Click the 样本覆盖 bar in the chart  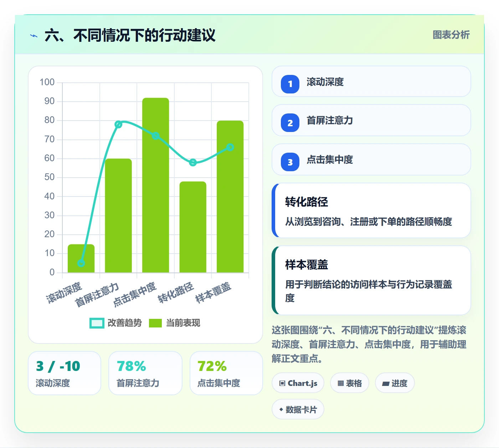[230, 197]
